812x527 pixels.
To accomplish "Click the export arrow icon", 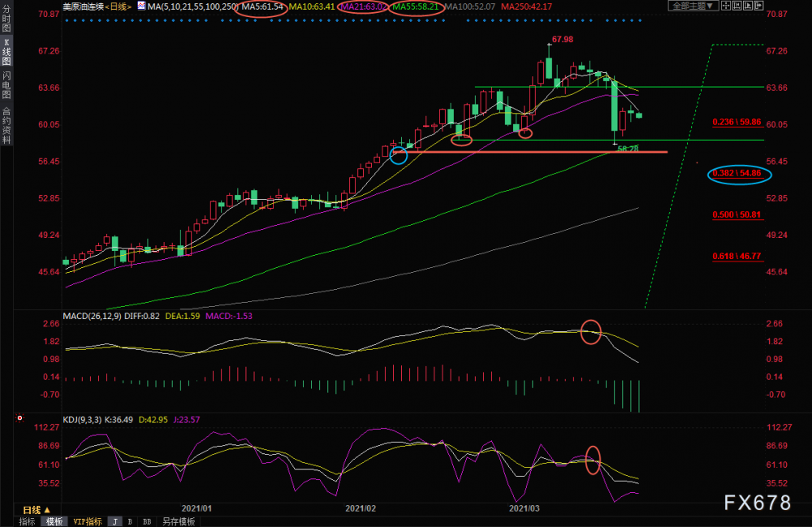I will (758, 6).
